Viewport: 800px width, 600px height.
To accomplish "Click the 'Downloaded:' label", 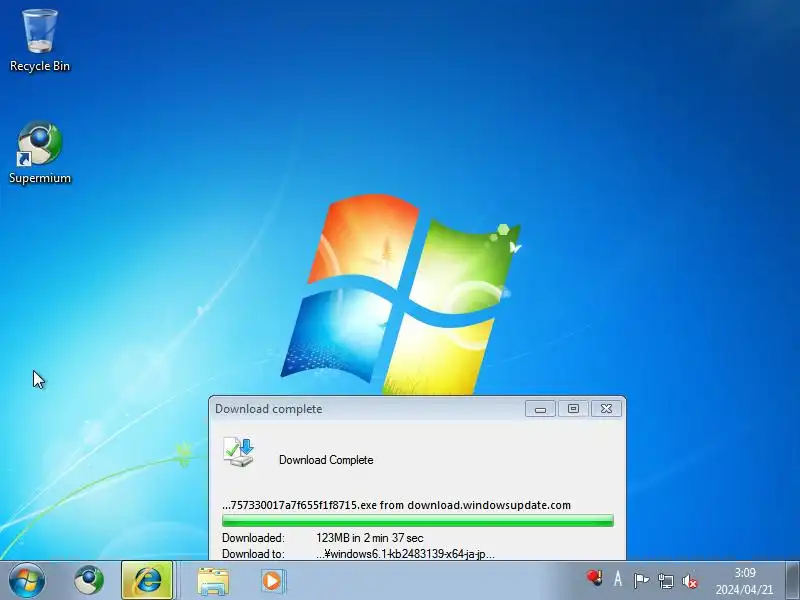I will coord(254,538).
